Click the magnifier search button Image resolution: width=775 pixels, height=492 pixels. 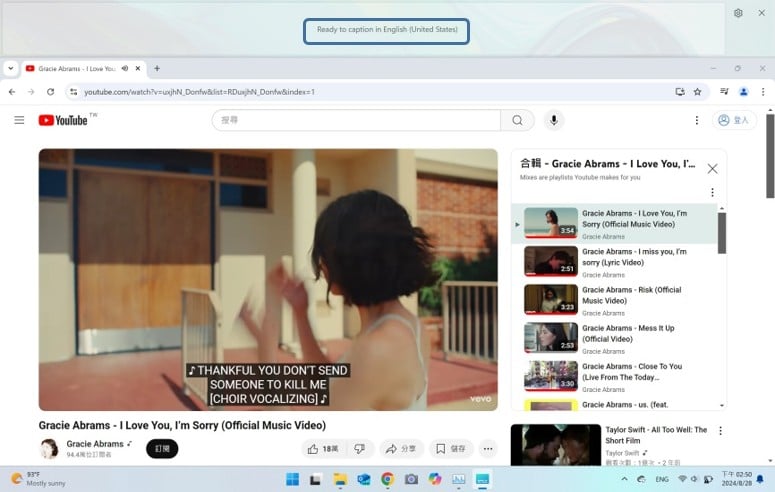pos(517,120)
